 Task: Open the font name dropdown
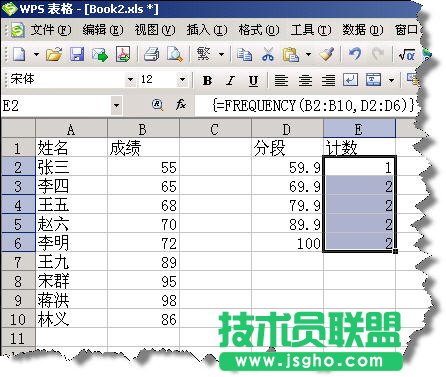[130, 80]
